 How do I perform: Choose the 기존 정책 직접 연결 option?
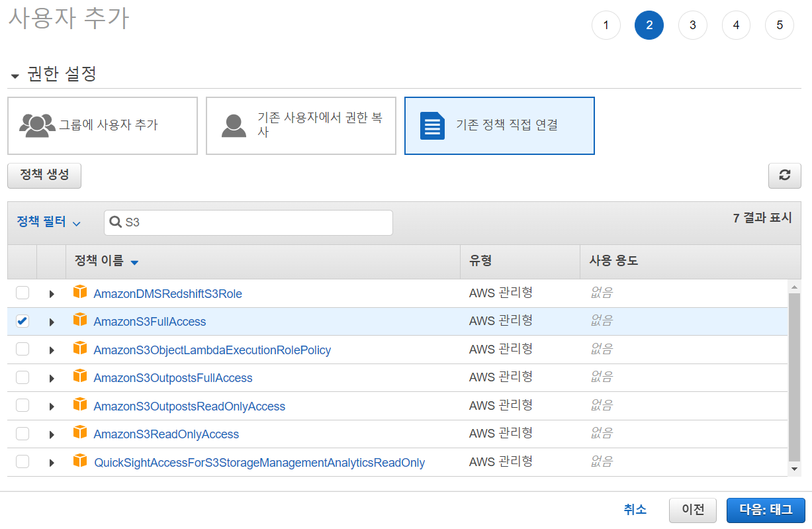[x=500, y=126]
